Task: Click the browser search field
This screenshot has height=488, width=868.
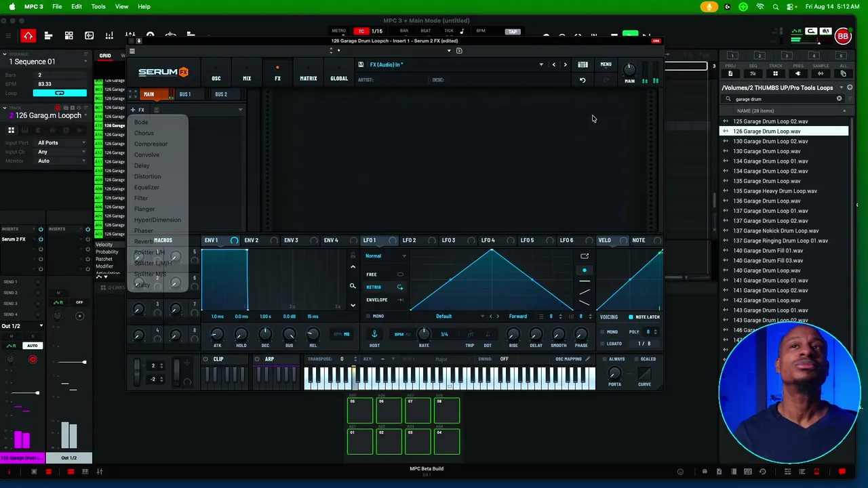Action: coord(783,99)
